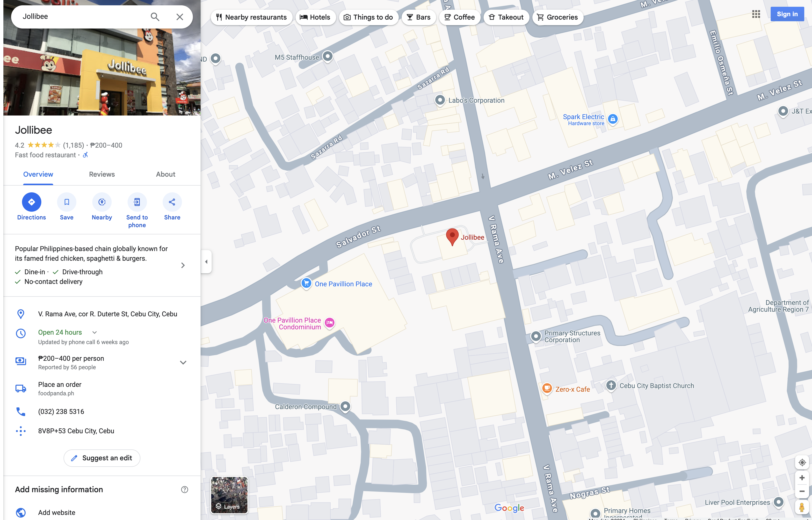
Task: Select Cebu City Baptist Church marker
Action: [611, 385]
